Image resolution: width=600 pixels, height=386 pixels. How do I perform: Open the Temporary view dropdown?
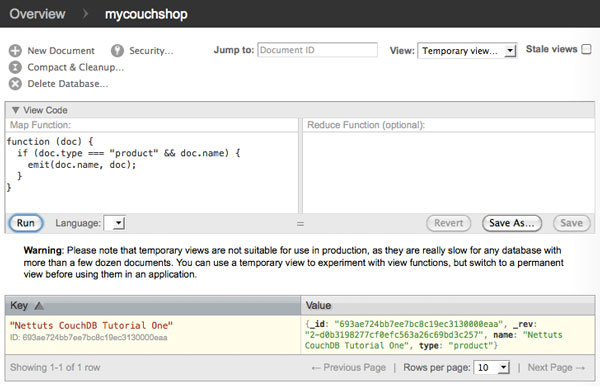coord(467,51)
